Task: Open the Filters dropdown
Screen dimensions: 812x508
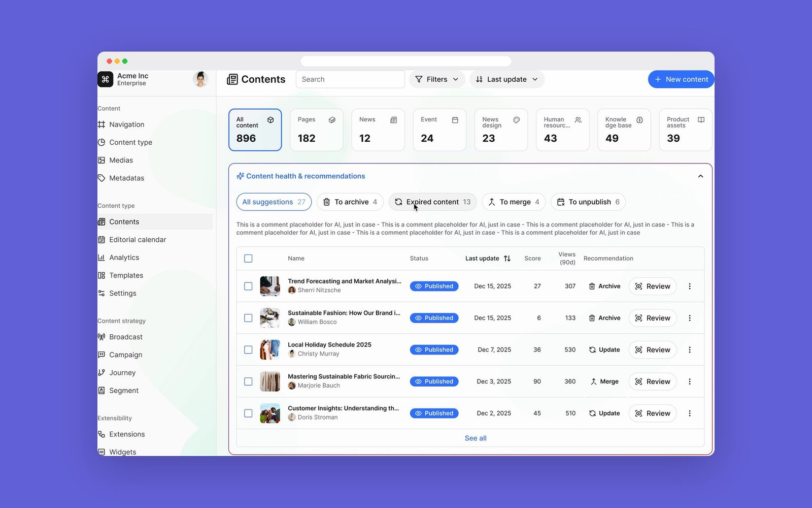Action: click(437, 79)
